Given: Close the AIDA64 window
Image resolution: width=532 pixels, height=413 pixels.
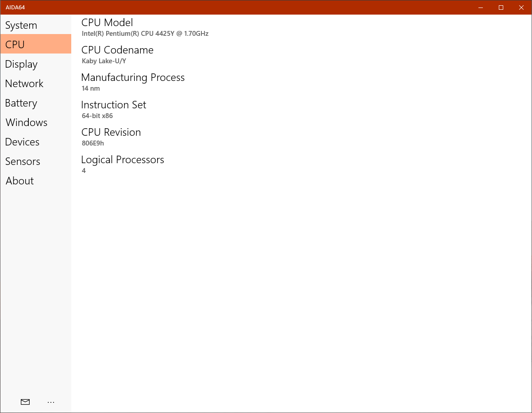Looking at the screenshot, I should [521, 8].
